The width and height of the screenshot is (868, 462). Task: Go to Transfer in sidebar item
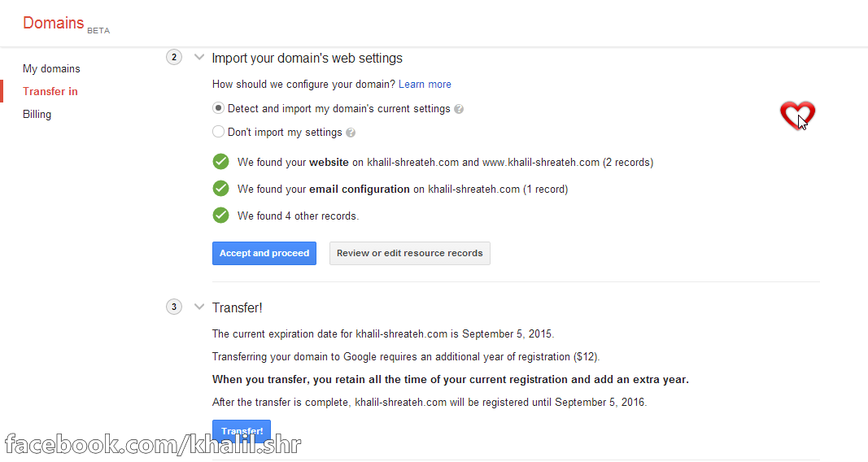click(50, 92)
